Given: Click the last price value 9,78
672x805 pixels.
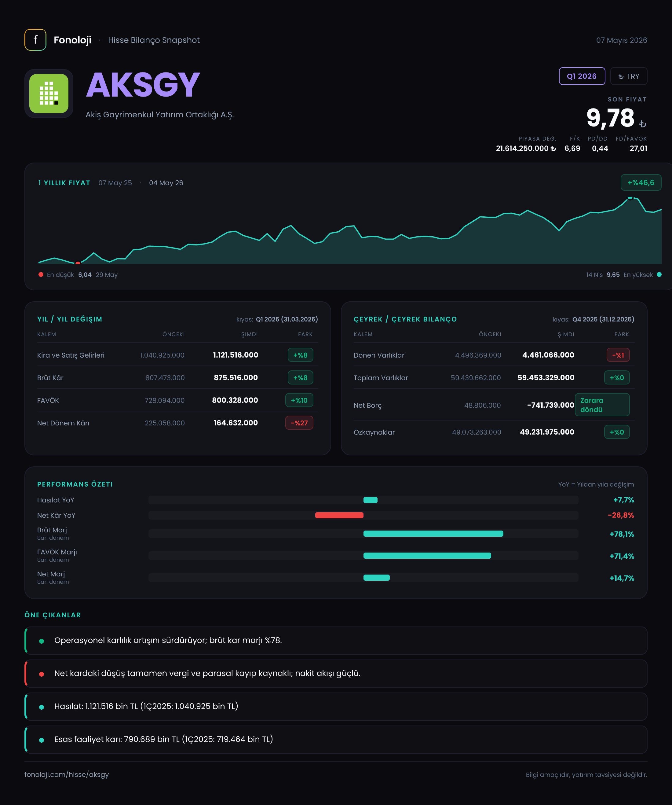Looking at the screenshot, I should click(610, 118).
